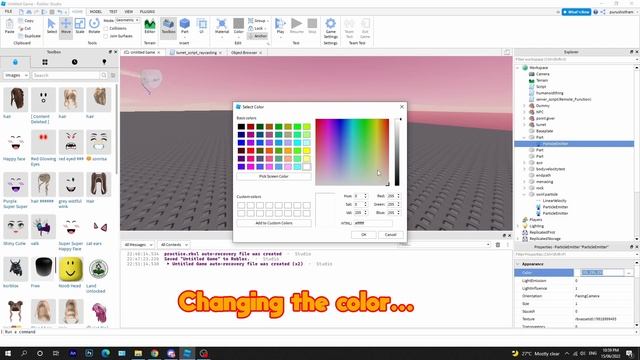
Task: Open the FILE menu
Action: [8, 11]
